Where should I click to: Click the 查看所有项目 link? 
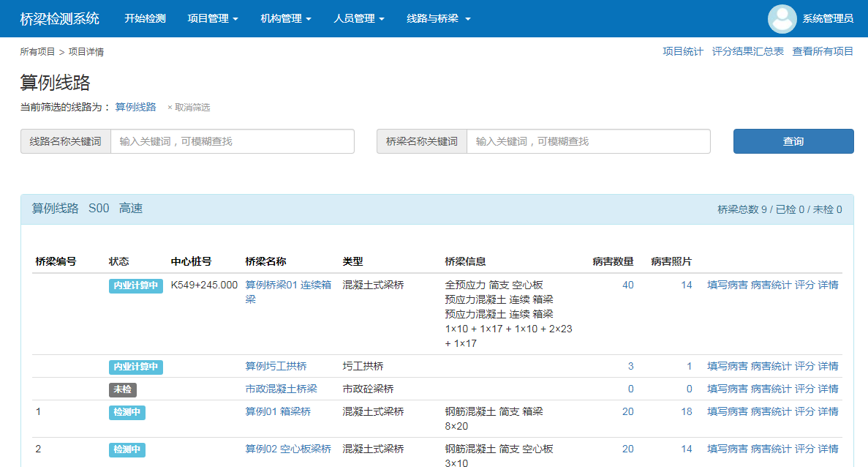pos(823,51)
